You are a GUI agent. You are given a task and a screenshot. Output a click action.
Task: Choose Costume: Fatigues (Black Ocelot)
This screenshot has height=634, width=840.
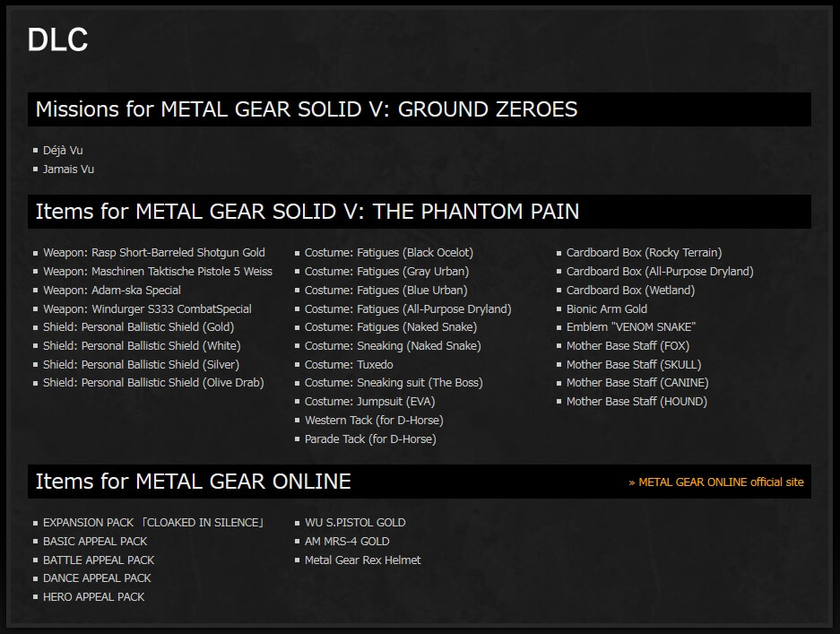tap(388, 253)
